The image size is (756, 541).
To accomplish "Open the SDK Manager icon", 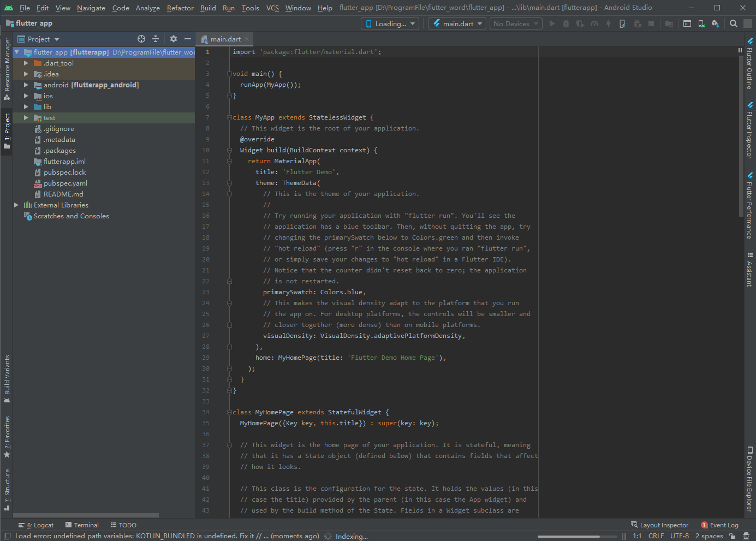I will coord(716,23).
